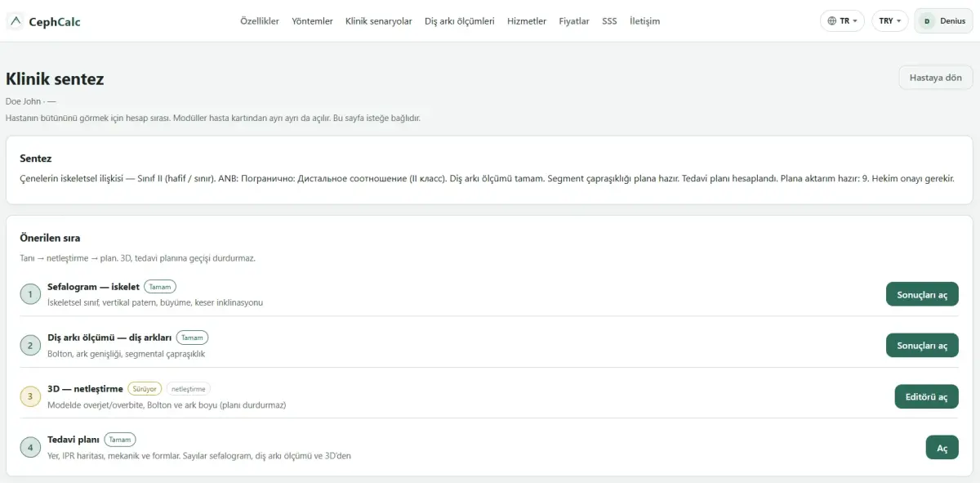Click the Hastaya dön button

[x=936, y=78]
